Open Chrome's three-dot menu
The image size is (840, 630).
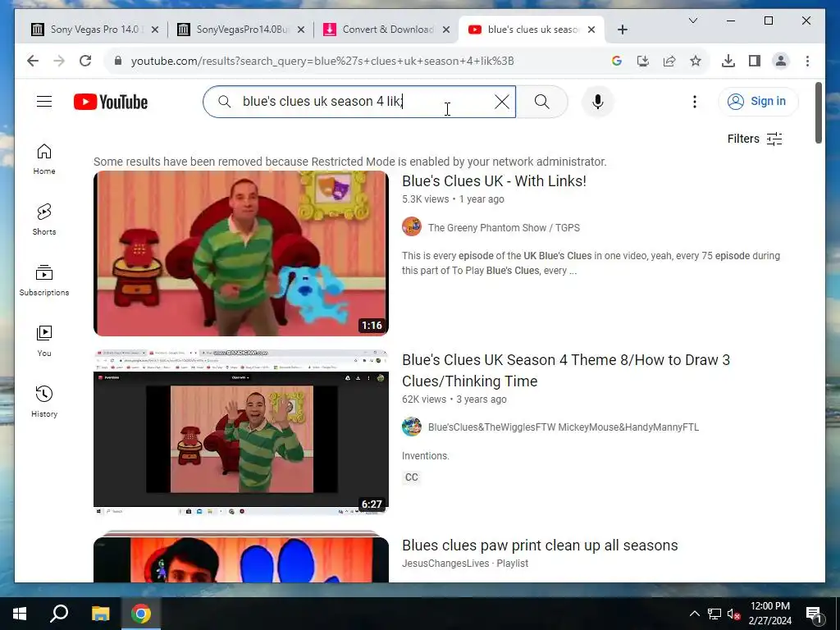[x=807, y=61]
